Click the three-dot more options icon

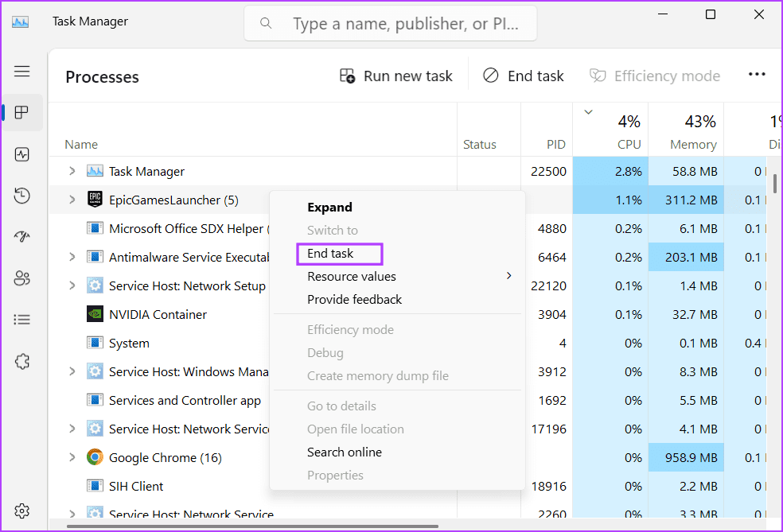coord(757,75)
